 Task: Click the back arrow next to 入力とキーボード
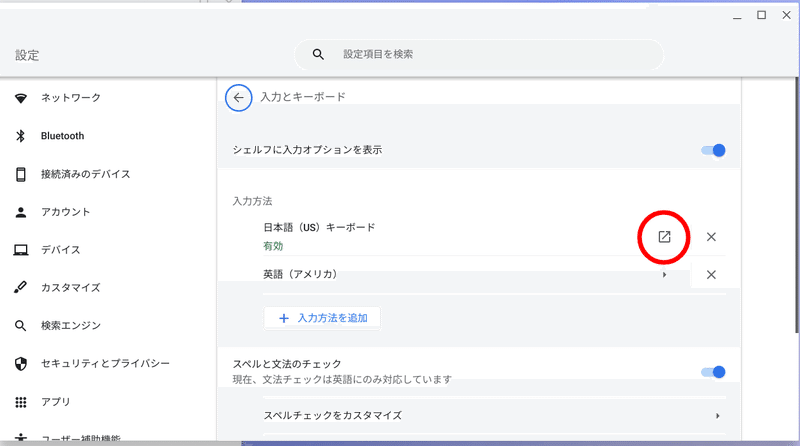coord(238,97)
